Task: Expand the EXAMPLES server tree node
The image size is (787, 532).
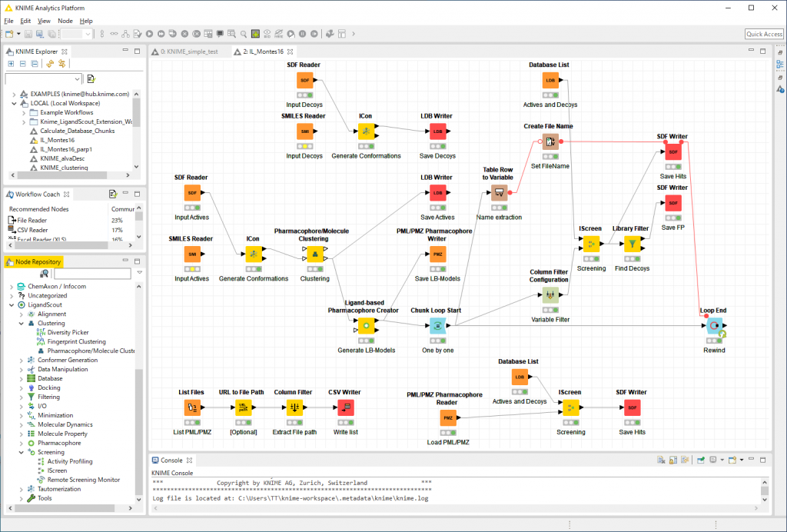Action: click(x=14, y=95)
